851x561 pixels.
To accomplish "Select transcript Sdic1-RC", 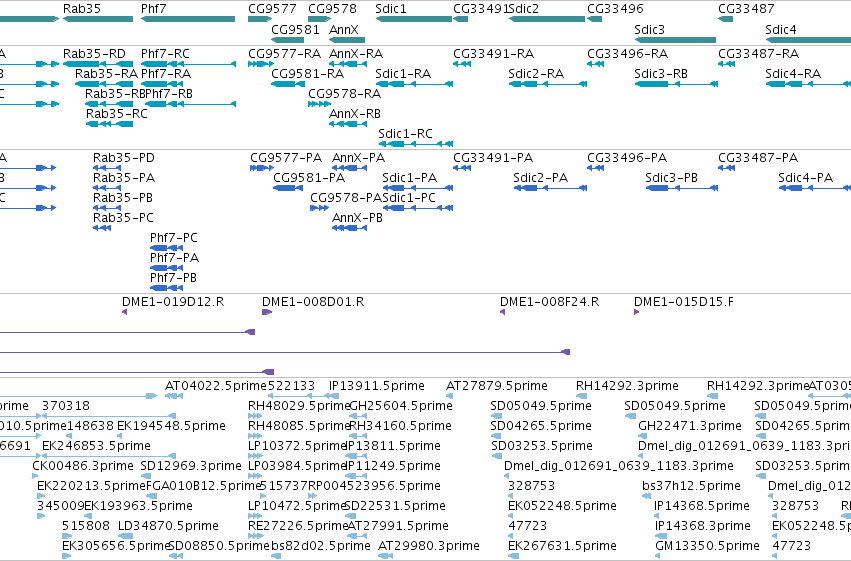I will click(405, 134).
